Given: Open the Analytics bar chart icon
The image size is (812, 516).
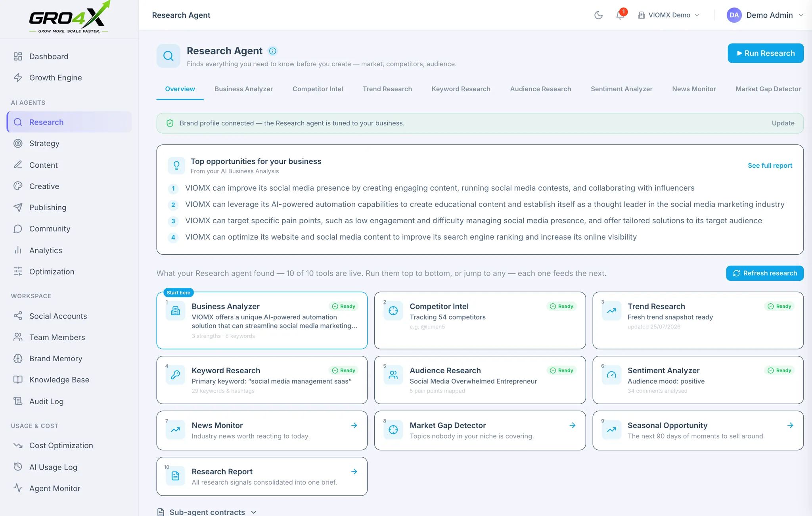Looking at the screenshot, I should 18,250.
